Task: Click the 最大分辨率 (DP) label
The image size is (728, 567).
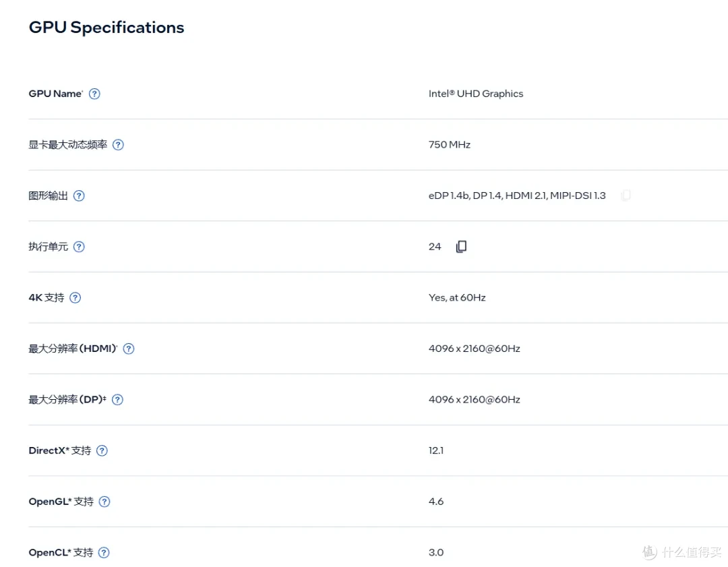Action: [x=67, y=400]
